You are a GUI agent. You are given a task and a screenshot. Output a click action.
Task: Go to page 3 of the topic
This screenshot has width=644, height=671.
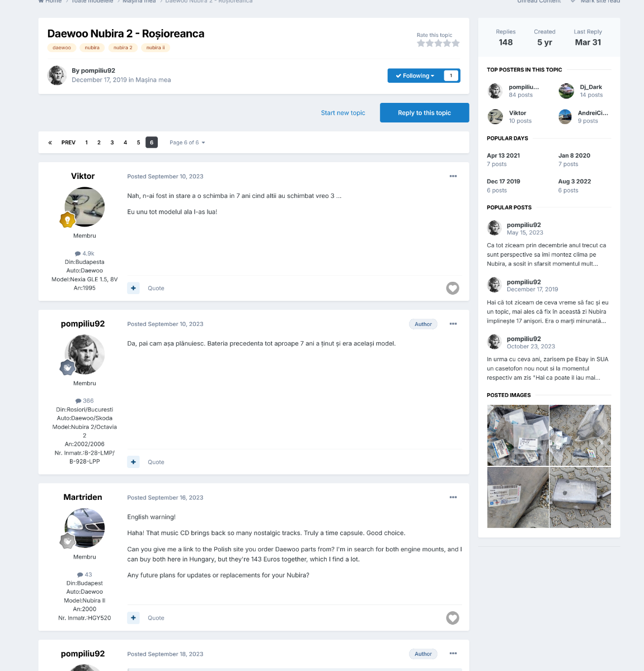[x=112, y=143]
